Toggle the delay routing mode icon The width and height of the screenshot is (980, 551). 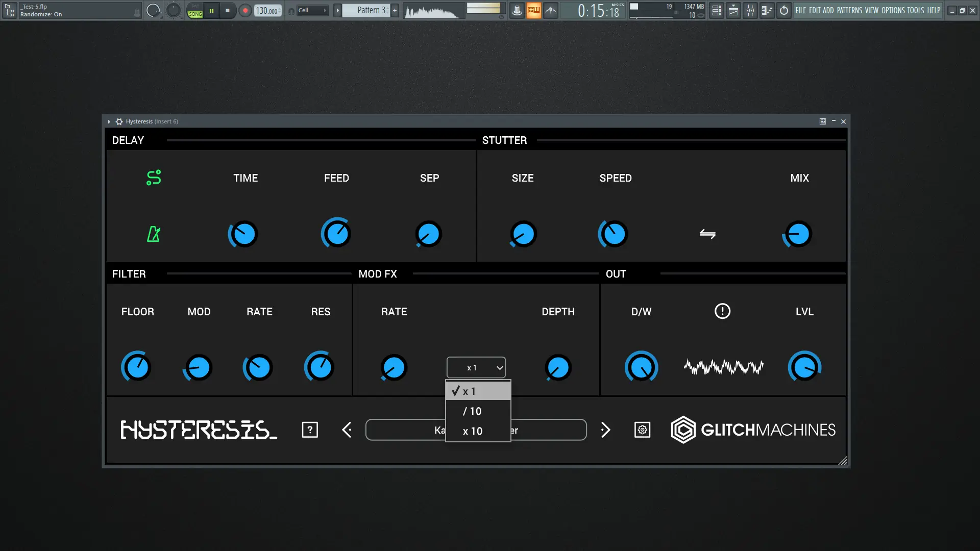[154, 178]
